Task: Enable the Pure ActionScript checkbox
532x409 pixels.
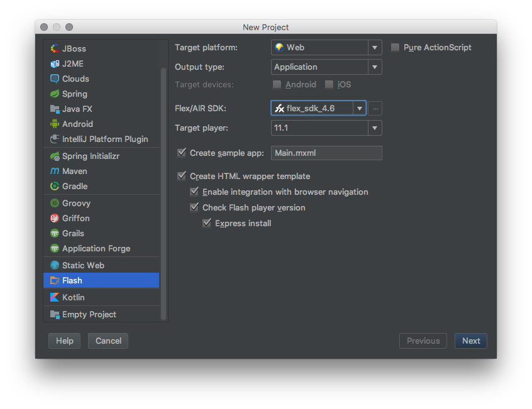Action: [x=395, y=48]
